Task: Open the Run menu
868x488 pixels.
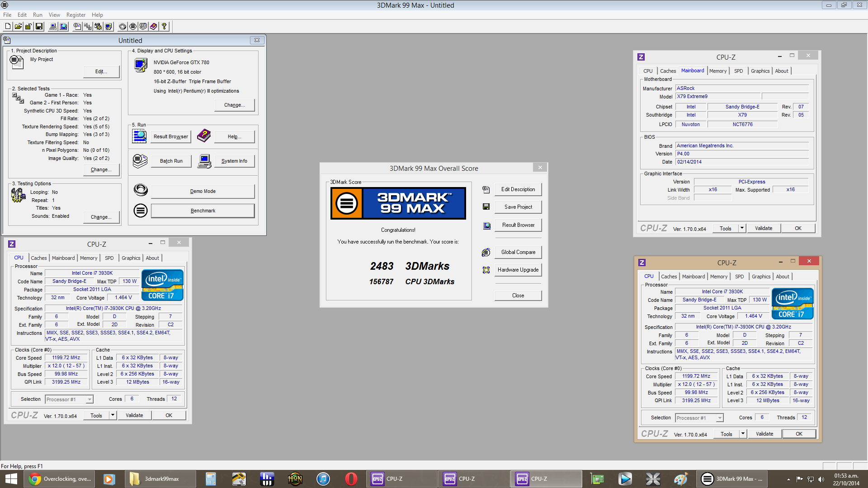Action: (x=38, y=15)
